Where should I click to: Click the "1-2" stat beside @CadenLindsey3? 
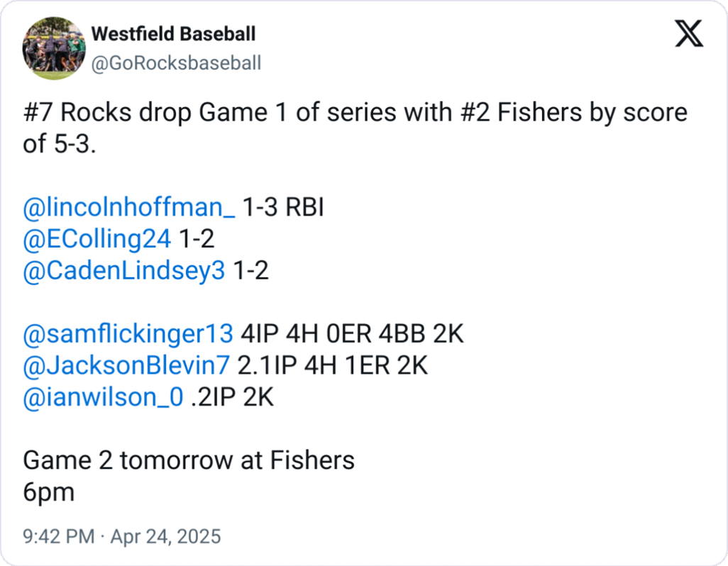251,270
